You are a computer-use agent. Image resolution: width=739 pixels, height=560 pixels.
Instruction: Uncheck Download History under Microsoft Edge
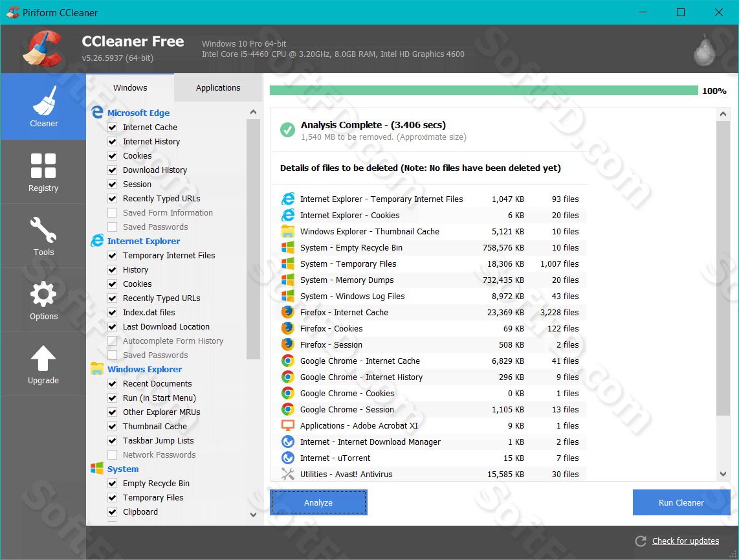tap(112, 170)
